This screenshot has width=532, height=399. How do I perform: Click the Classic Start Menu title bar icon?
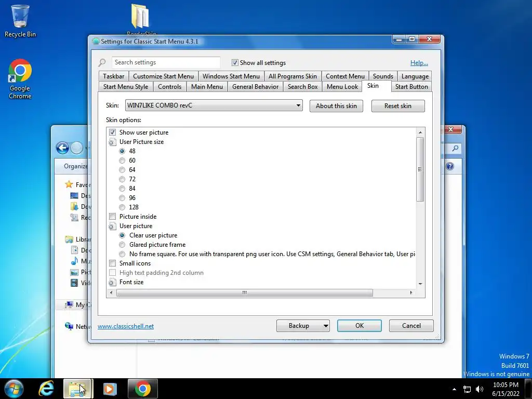click(96, 42)
